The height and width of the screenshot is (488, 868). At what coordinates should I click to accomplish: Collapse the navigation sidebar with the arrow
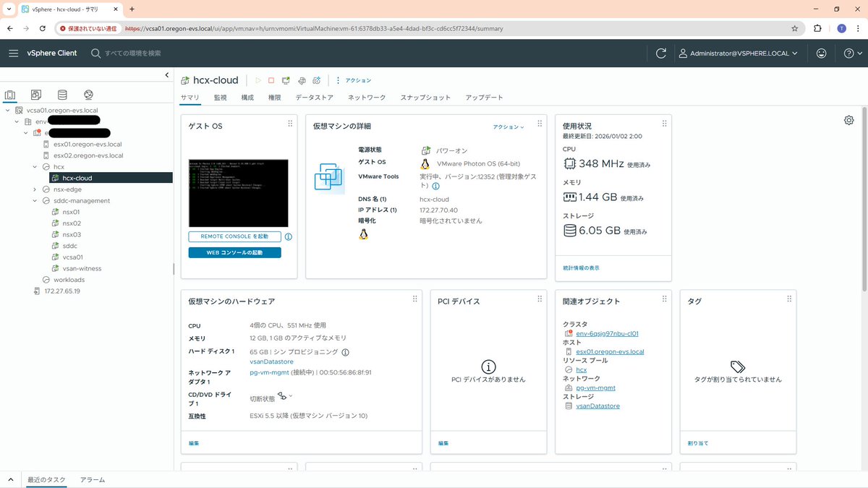pos(167,75)
